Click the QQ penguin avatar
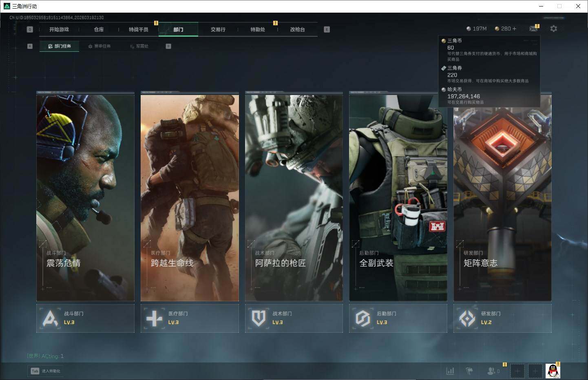The height and width of the screenshot is (380, 588). tap(553, 371)
